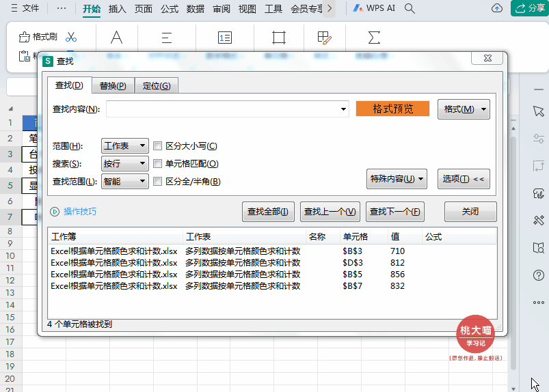Select result row with cell $B$3
This screenshot has height=392, width=549.
[272, 251]
